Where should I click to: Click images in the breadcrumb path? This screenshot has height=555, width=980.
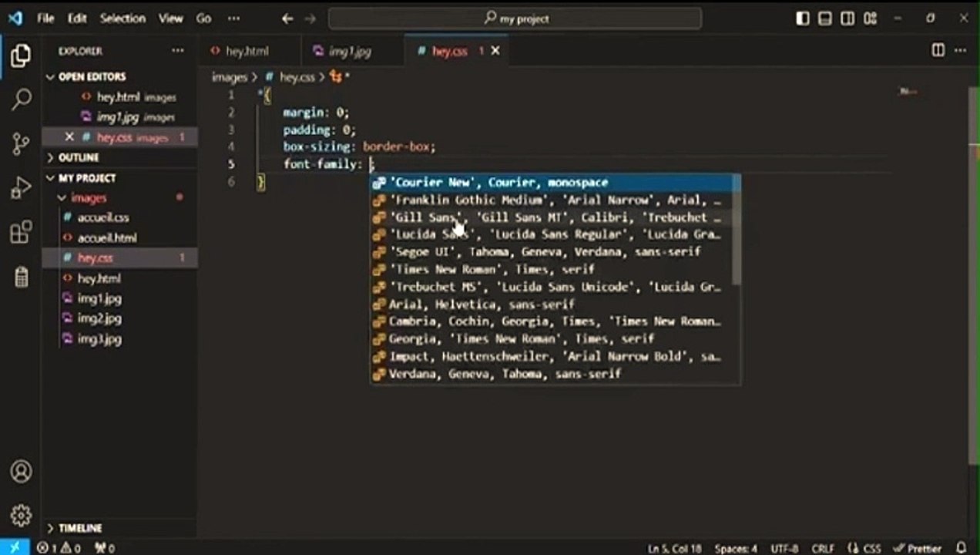click(x=229, y=77)
